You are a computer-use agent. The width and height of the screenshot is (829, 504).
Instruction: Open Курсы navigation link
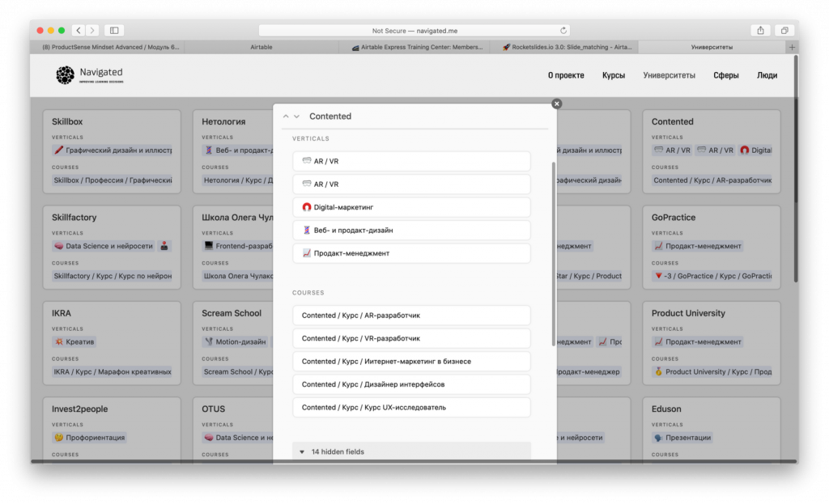coord(614,75)
